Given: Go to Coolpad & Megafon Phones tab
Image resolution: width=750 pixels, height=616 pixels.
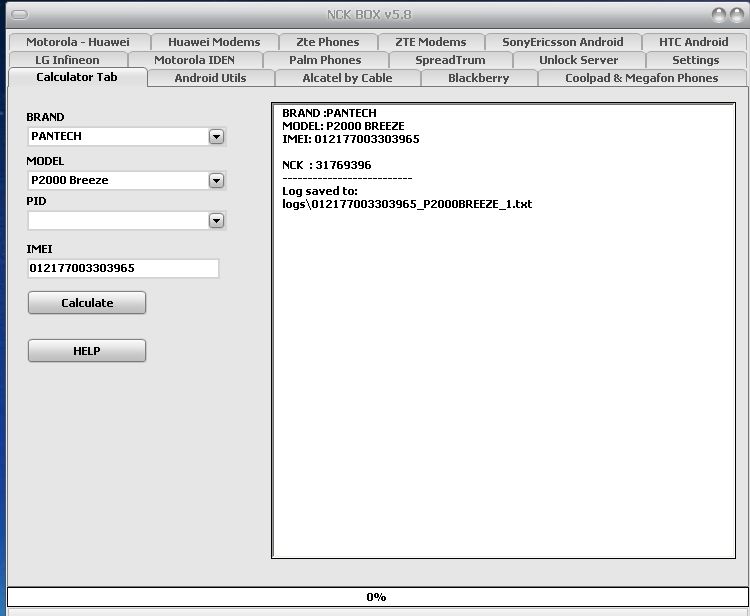Looking at the screenshot, I should (x=641, y=78).
